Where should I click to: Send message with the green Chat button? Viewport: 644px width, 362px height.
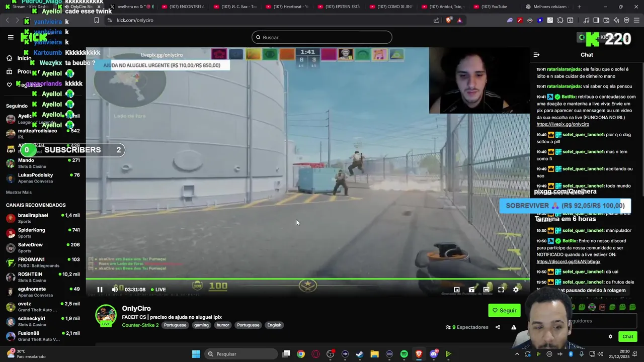(627, 336)
